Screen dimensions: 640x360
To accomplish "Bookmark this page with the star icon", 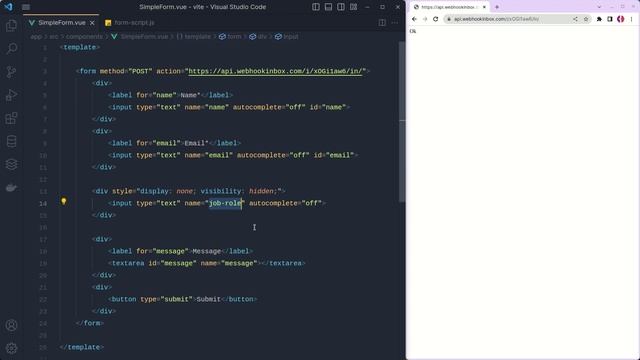I will (586, 19).
